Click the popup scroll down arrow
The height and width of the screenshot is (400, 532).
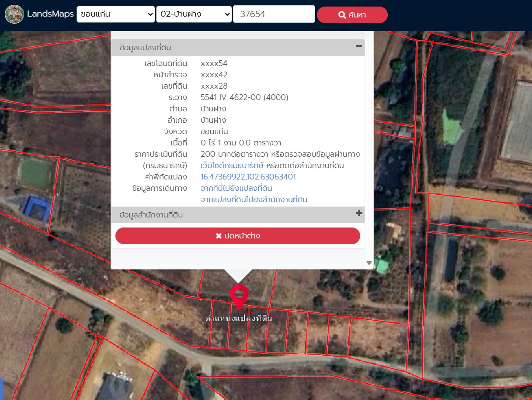coord(369,263)
